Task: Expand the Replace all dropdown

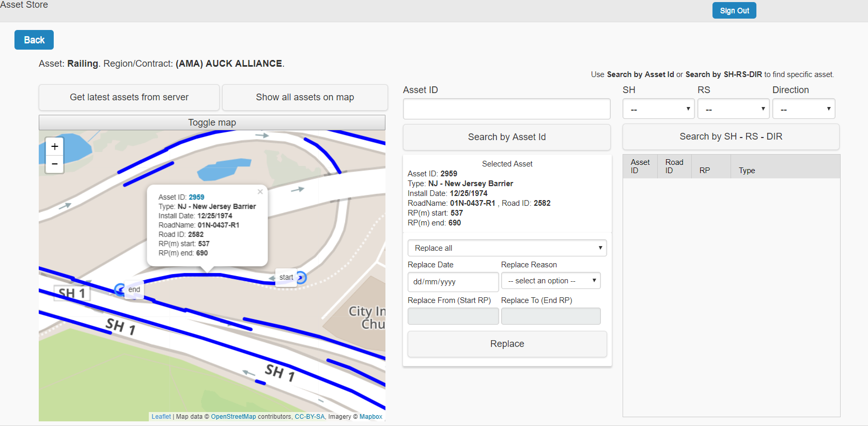Action: point(507,248)
